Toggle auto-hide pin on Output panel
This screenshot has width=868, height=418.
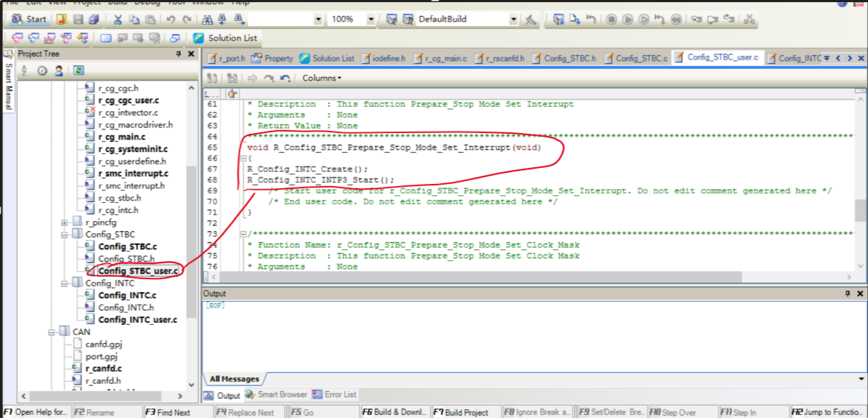pyautogui.click(x=848, y=293)
